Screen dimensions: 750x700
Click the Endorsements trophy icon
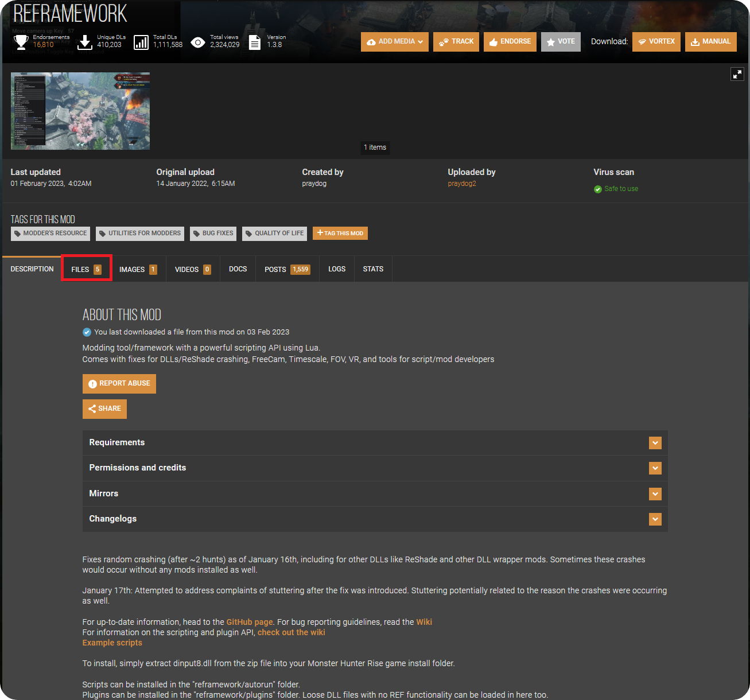tap(21, 42)
